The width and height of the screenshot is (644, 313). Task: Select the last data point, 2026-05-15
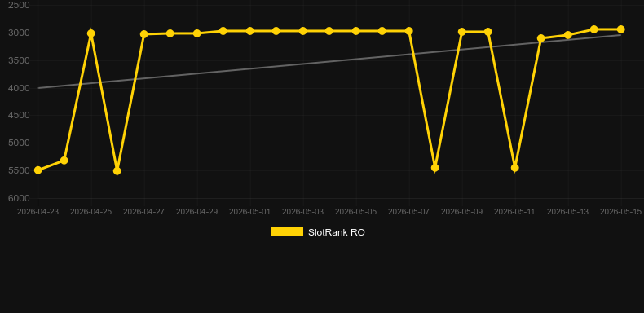point(620,29)
